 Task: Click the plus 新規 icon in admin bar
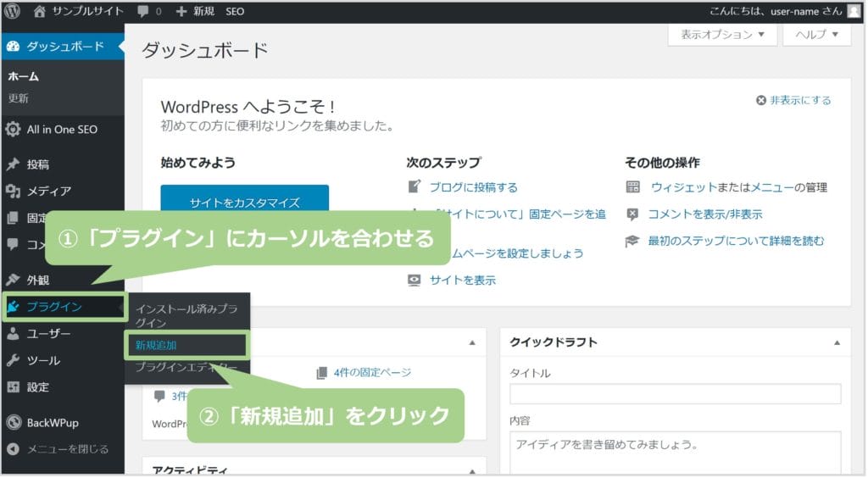(181, 11)
